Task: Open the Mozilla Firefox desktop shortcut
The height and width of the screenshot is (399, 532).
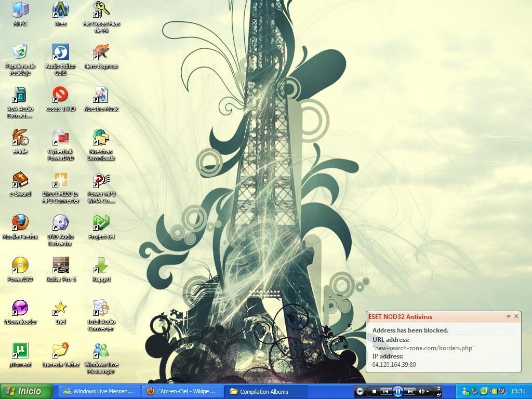Action: (20, 223)
